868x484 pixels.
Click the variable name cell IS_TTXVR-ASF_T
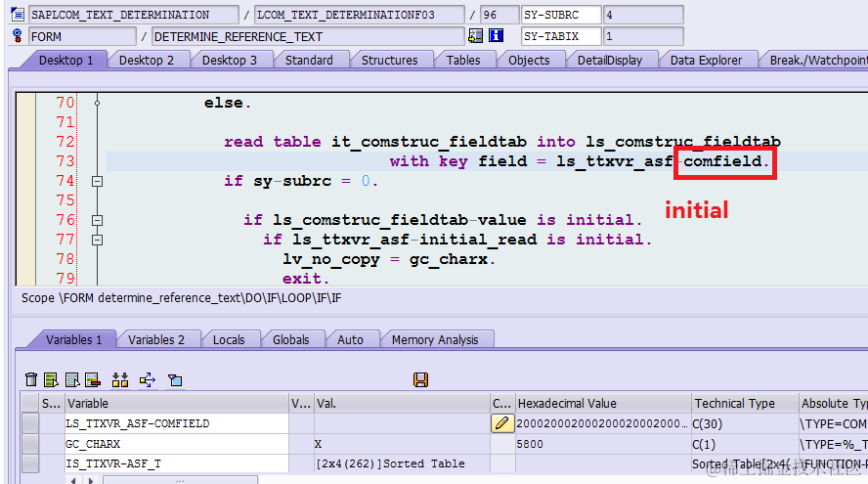(177, 463)
